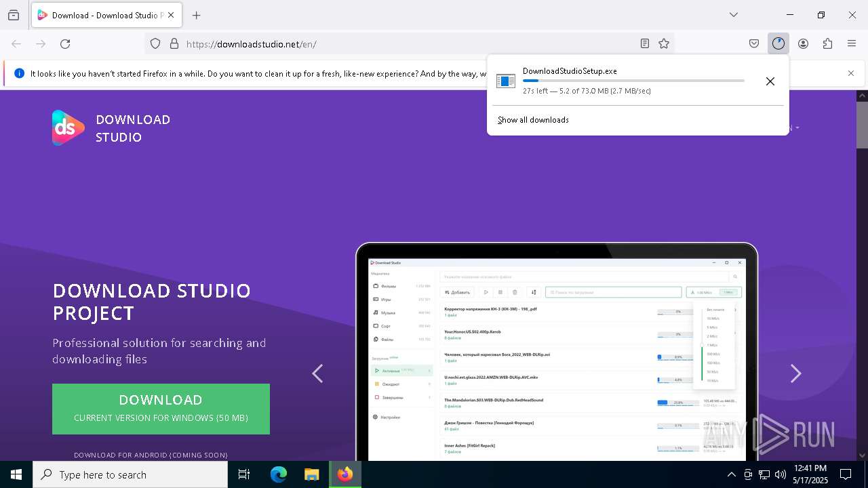
Task: Toggle the Downloads panel button
Action: tap(778, 43)
